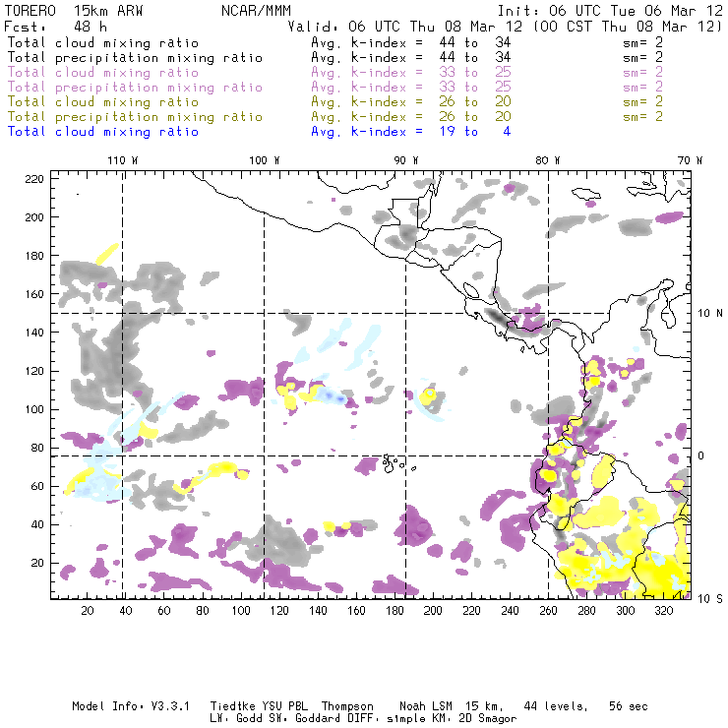
Task: Click the "90 W" longitude label
Action: coord(406,160)
